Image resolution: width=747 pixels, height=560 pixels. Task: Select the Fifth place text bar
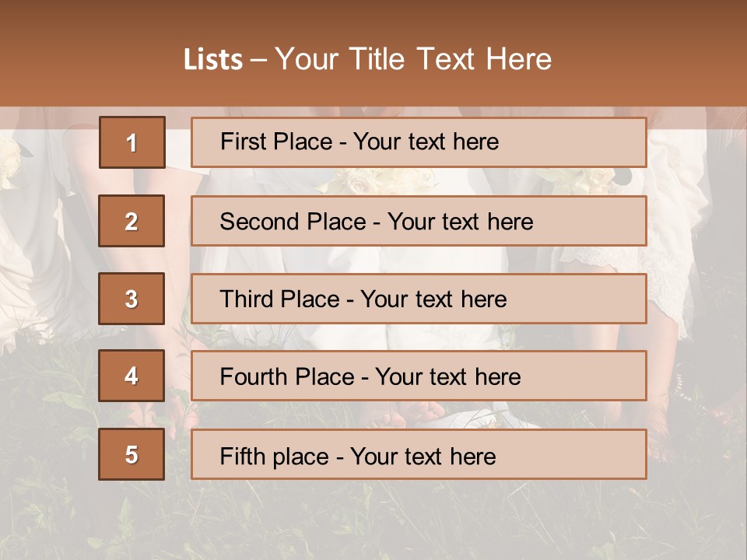click(x=419, y=454)
